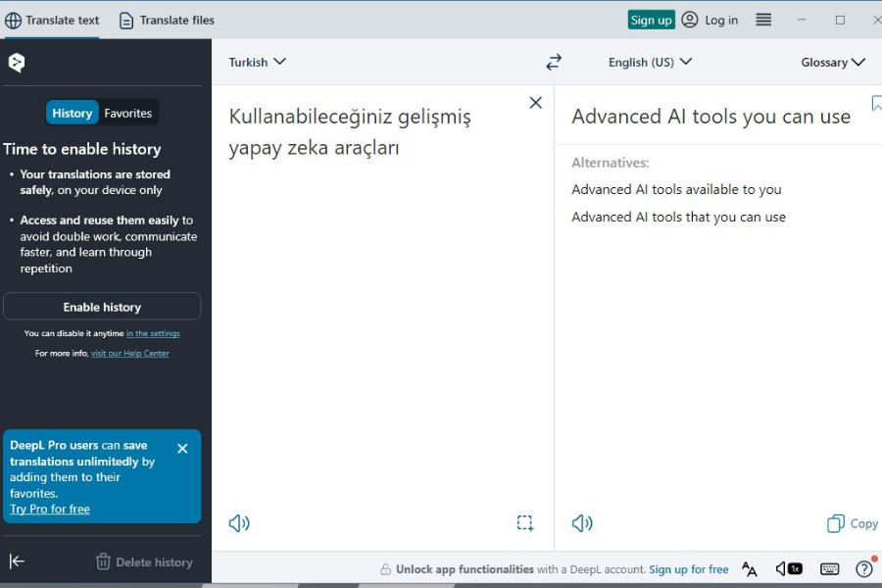Open the Try Pro for free link

[50, 510]
